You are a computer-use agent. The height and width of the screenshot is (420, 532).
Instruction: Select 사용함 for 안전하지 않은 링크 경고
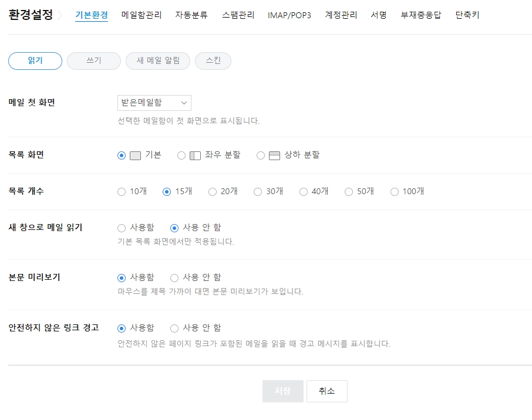(122, 328)
